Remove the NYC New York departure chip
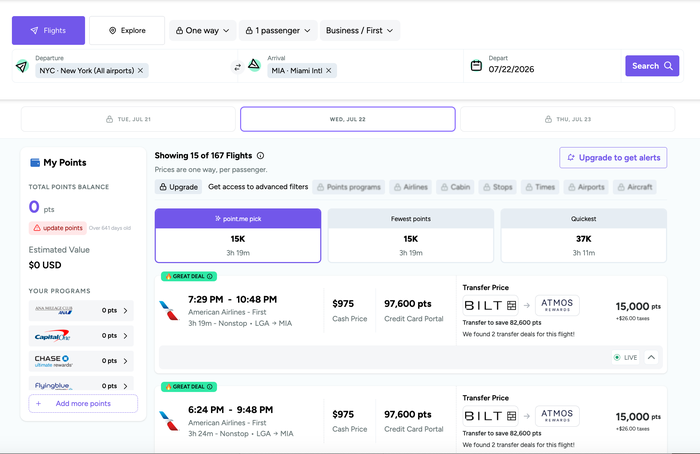The height and width of the screenshot is (454, 700). point(141,71)
